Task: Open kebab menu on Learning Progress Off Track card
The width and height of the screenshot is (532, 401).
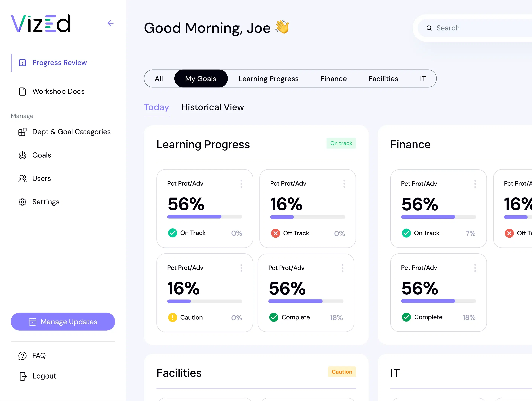Action: [344, 184]
